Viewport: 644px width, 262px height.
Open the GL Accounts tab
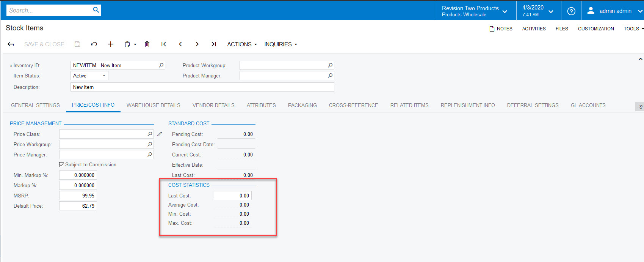pyautogui.click(x=588, y=105)
